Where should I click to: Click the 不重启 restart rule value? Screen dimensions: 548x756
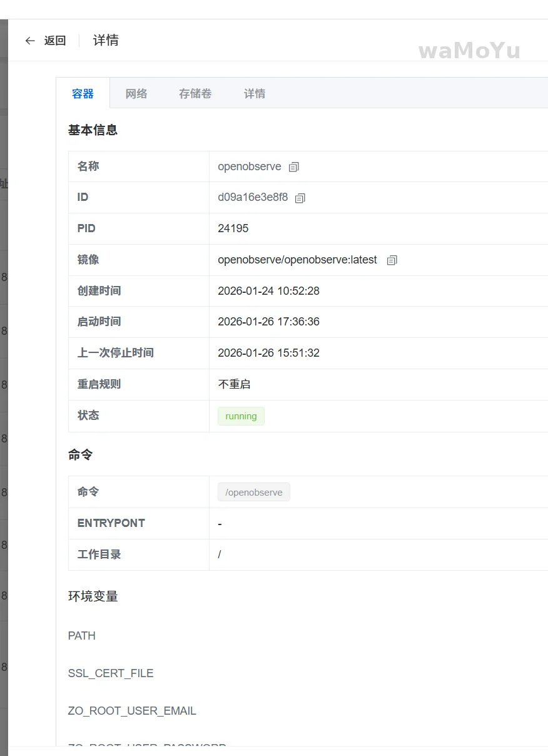pyautogui.click(x=234, y=384)
